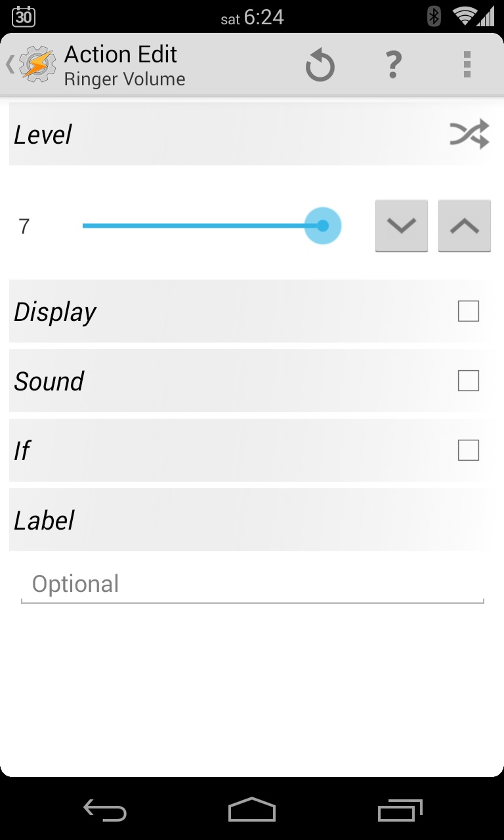504x840 pixels.
Task: Click the revert circular arrow icon
Action: (x=320, y=66)
